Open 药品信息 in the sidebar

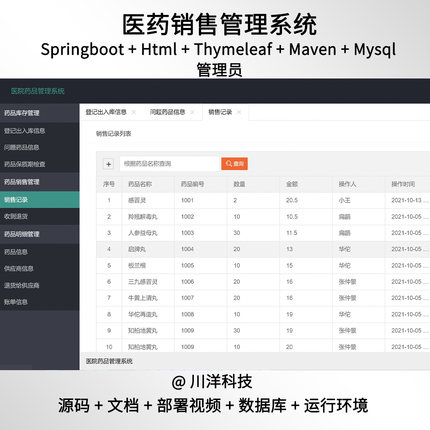(40, 252)
